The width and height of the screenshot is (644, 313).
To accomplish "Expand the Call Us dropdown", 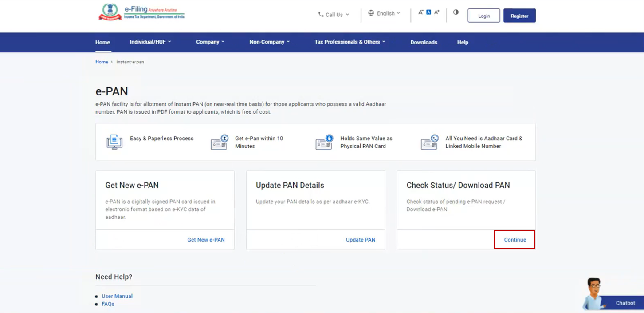I will [x=334, y=15].
